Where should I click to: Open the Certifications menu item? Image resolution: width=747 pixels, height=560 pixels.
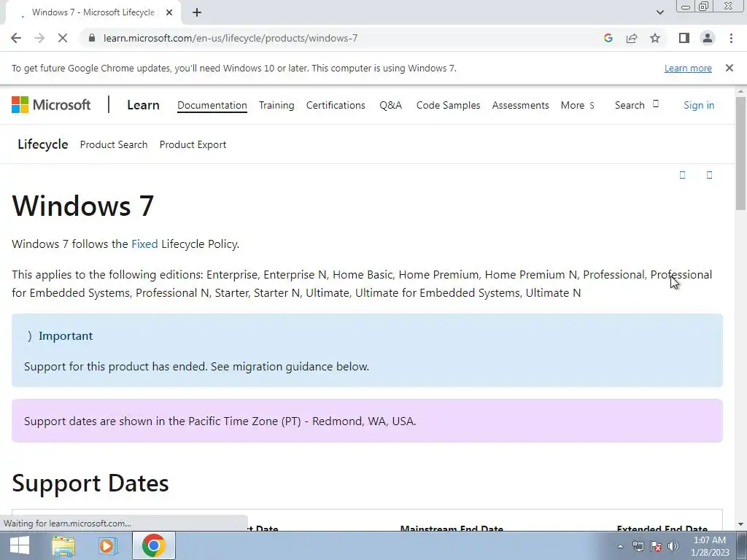[x=336, y=105]
